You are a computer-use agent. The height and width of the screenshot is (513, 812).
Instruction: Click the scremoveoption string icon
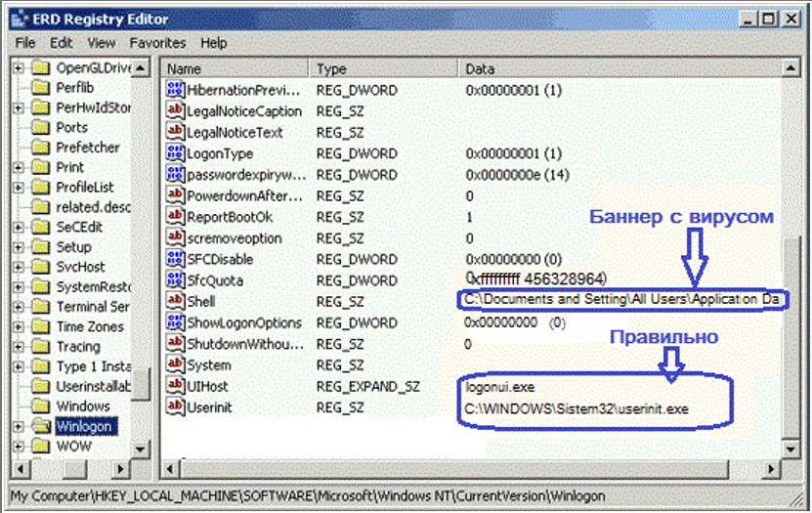pyautogui.click(x=176, y=238)
